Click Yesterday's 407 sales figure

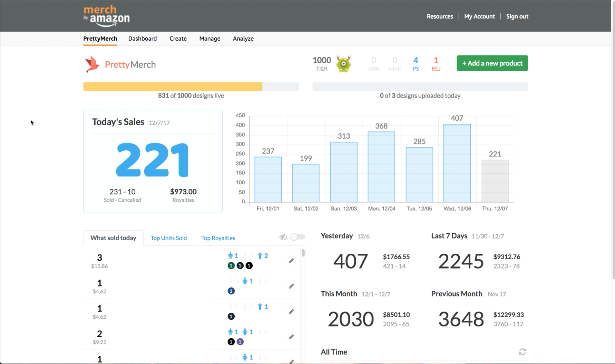[x=350, y=261]
